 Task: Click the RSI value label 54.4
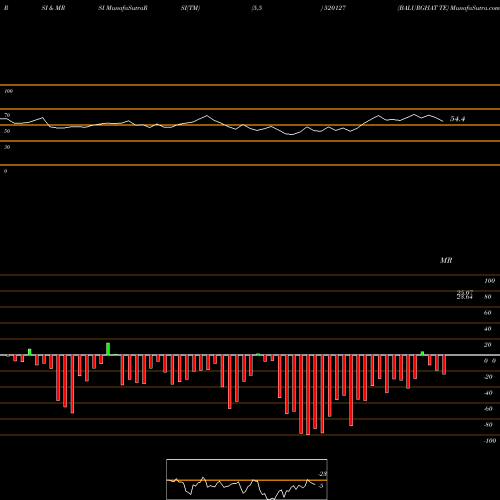[457, 119]
